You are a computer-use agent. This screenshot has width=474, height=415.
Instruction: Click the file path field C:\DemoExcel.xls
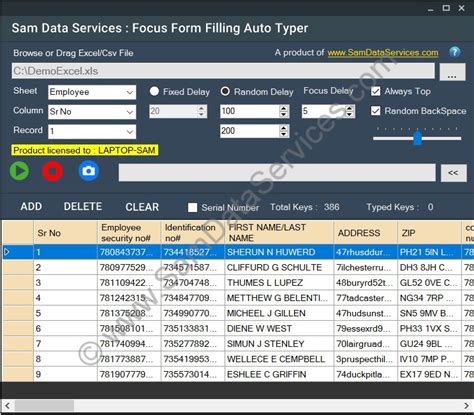coord(223,71)
